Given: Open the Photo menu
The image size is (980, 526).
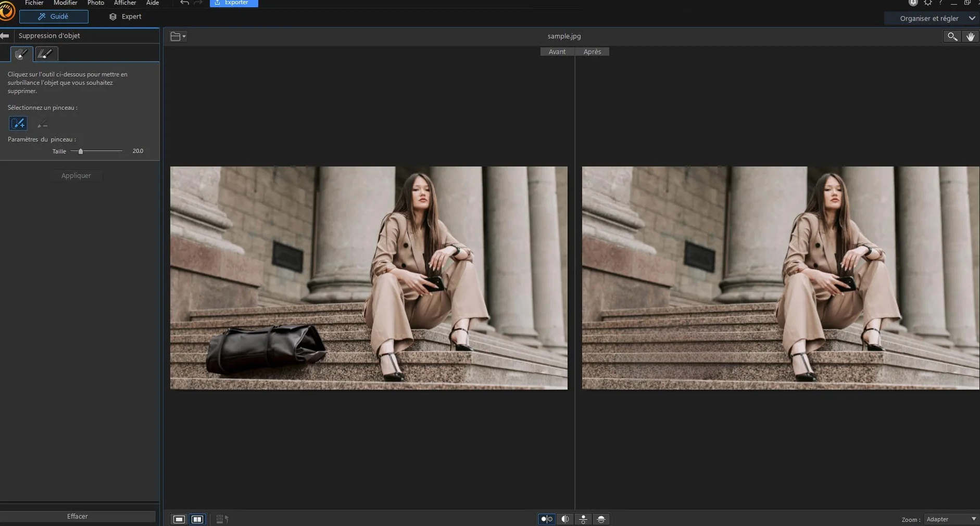Looking at the screenshot, I should tap(96, 3).
